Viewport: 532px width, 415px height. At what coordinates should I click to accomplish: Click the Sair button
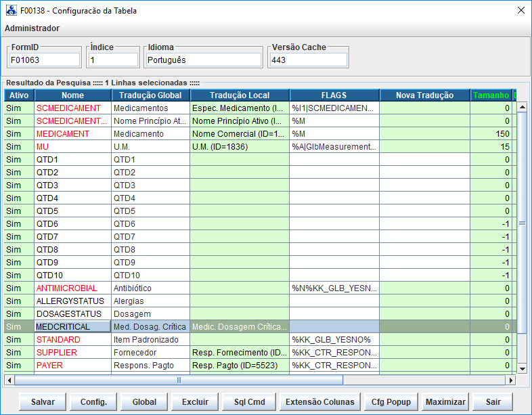coord(493,401)
